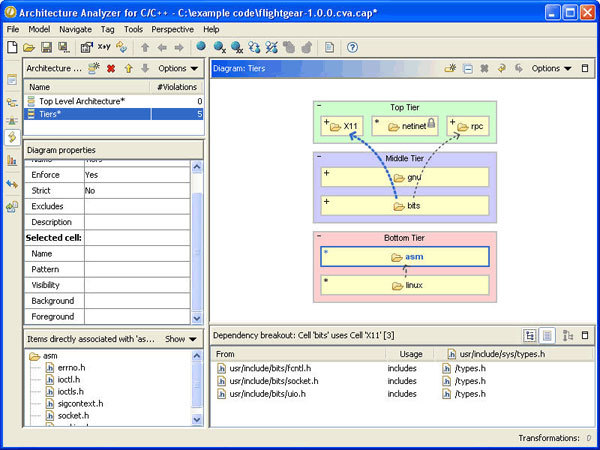This screenshot has height=450, width=600.
Task: Click the Help question mark icon
Action: (352, 47)
